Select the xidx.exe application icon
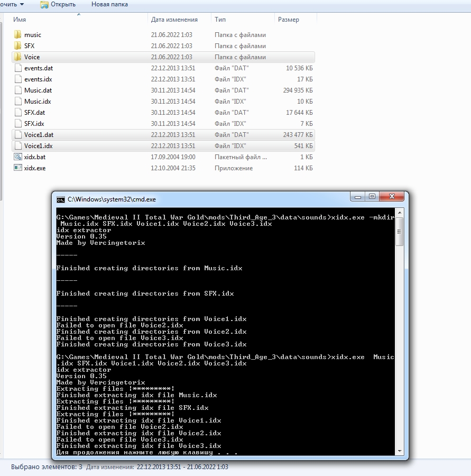 pos(18,168)
